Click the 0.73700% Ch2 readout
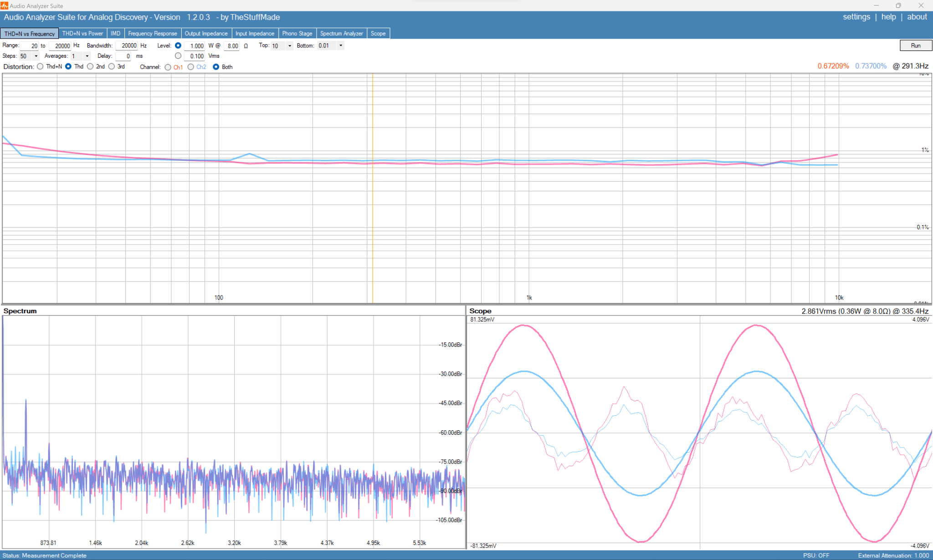This screenshot has height=560, width=933. 871,66
